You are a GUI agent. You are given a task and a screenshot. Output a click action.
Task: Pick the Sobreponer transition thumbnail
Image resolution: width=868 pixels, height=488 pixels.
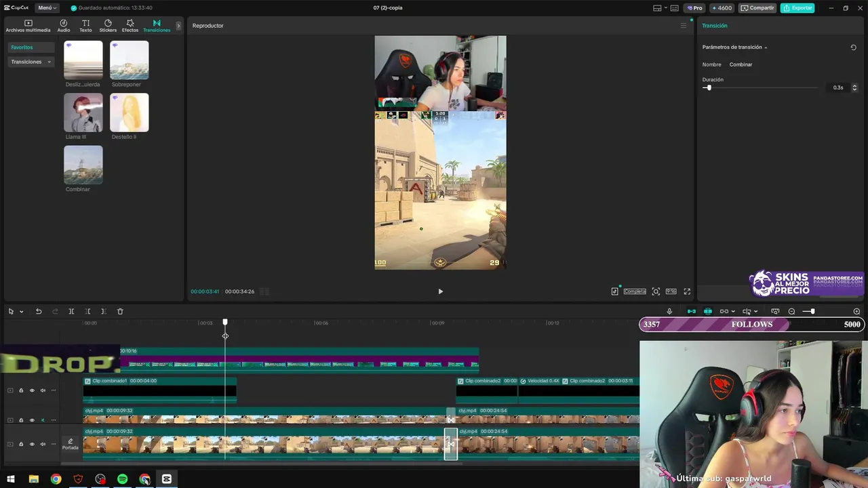(130, 60)
